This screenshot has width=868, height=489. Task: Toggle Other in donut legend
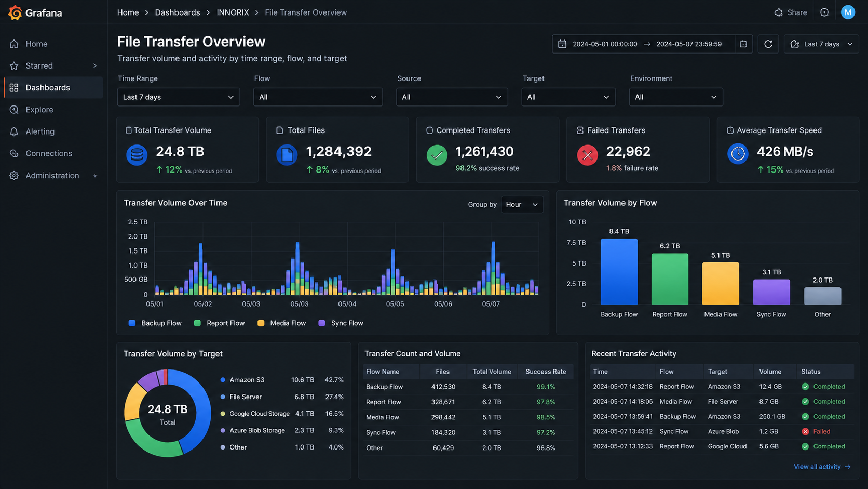tap(233, 447)
